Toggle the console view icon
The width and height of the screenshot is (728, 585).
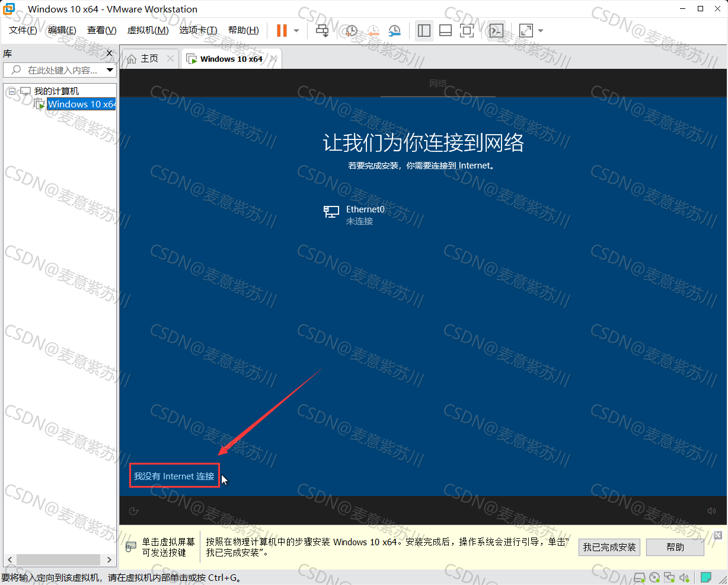[x=496, y=30]
